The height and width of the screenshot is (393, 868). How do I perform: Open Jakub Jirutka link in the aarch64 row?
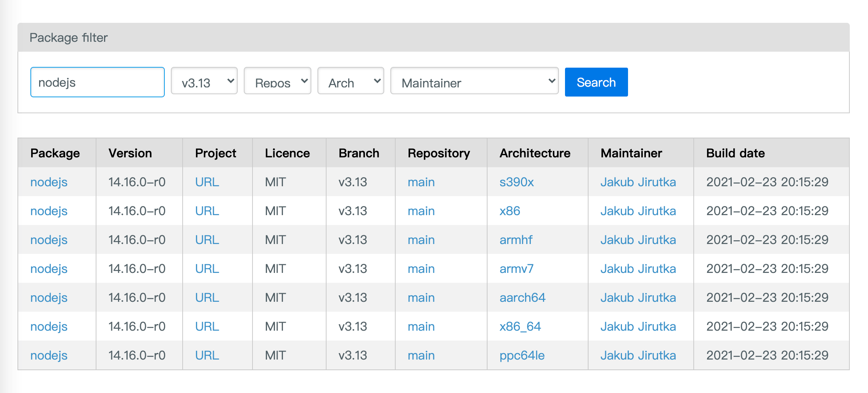coord(638,298)
